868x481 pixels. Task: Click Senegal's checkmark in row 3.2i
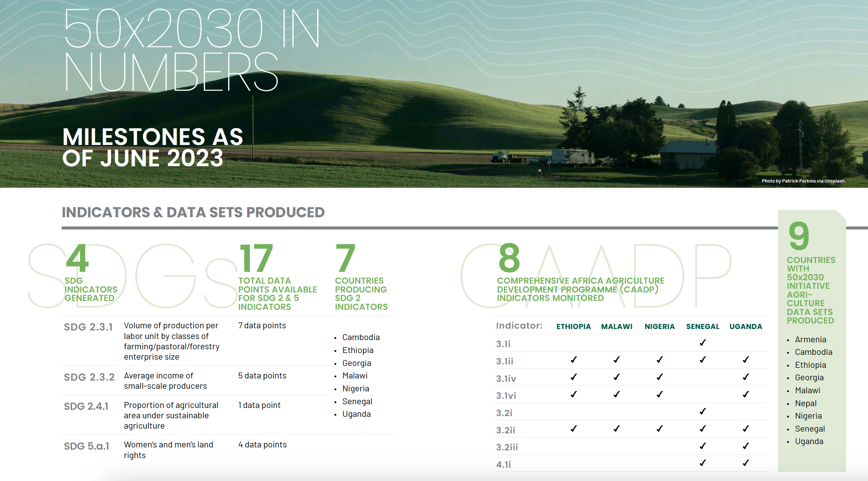tap(703, 411)
